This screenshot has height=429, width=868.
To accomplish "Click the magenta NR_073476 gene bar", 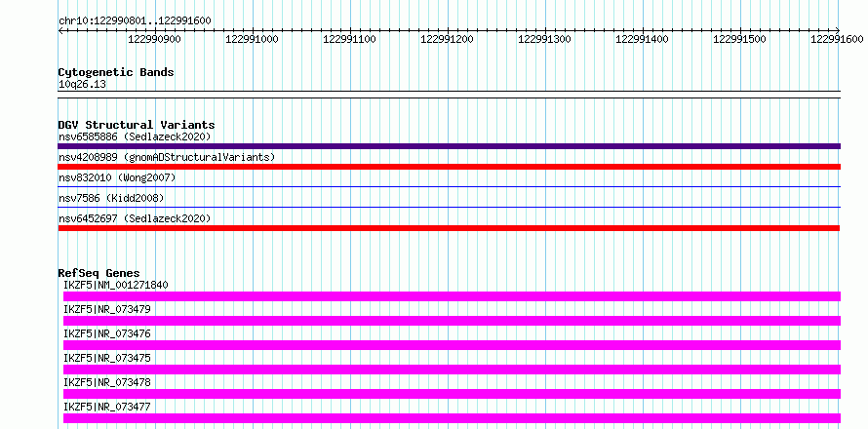I will point(452,345).
